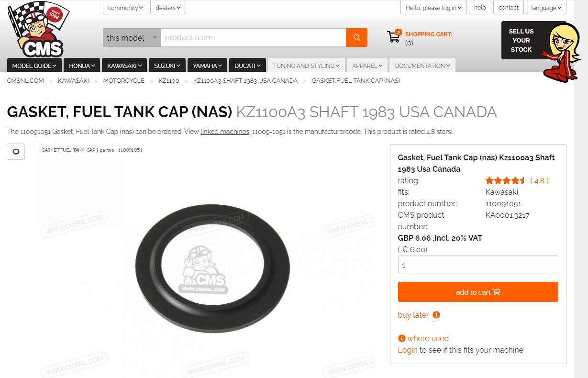Open the dealers dropdown

pyautogui.click(x=168, y=8)
